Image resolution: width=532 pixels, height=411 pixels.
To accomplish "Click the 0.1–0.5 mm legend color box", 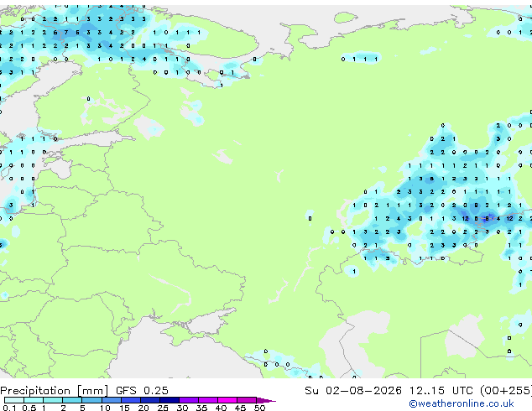I will [14, 400].
